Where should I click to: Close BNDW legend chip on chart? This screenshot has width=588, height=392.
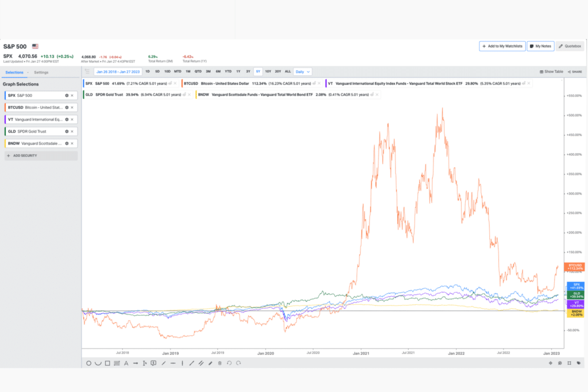377,95
